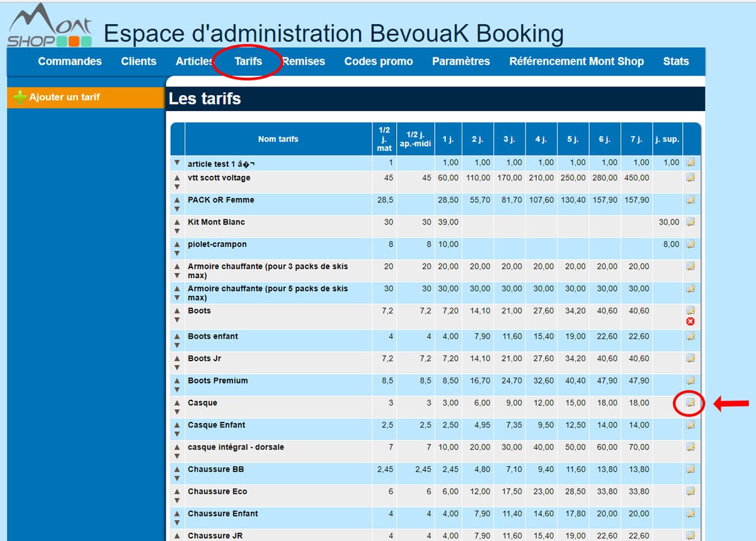Edit Armoire chauffante for 3 packs tarif
Screen dimensions: 756x541
tap(690, 267)
